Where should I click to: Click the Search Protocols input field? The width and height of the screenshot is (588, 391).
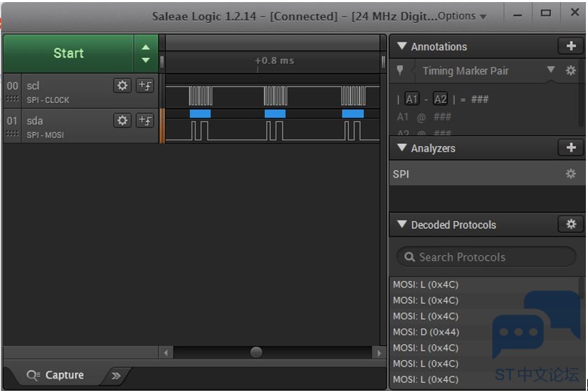point(486,257)
